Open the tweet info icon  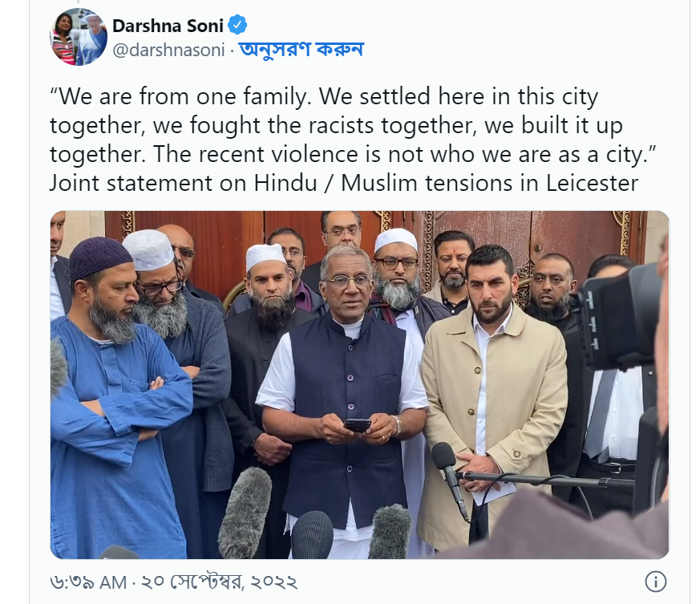[x=655, y=582]
